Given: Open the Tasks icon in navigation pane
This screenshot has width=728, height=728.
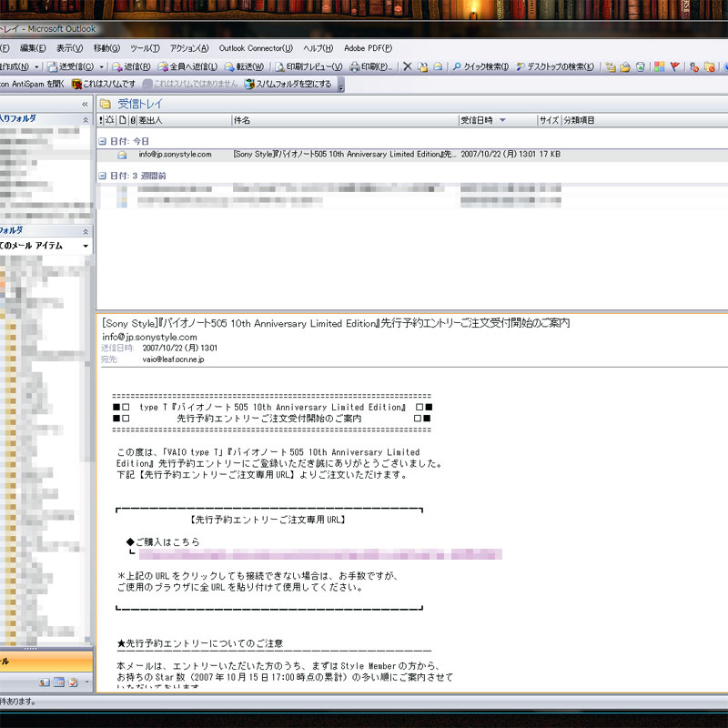Looking at the screenshot, I should click(74, 682).
